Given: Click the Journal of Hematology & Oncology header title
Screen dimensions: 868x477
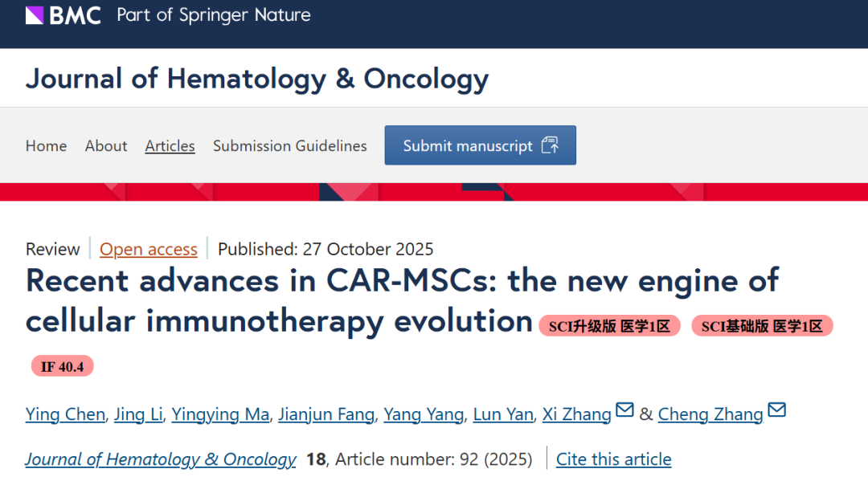Looking at the screenshot, I should click(257, 79).
